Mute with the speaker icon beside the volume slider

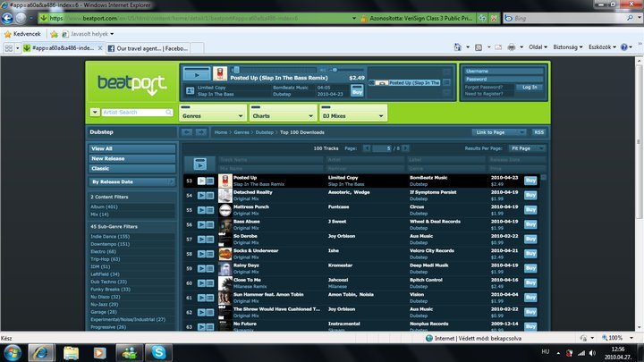pyautogui.click(x=322, y=71)
